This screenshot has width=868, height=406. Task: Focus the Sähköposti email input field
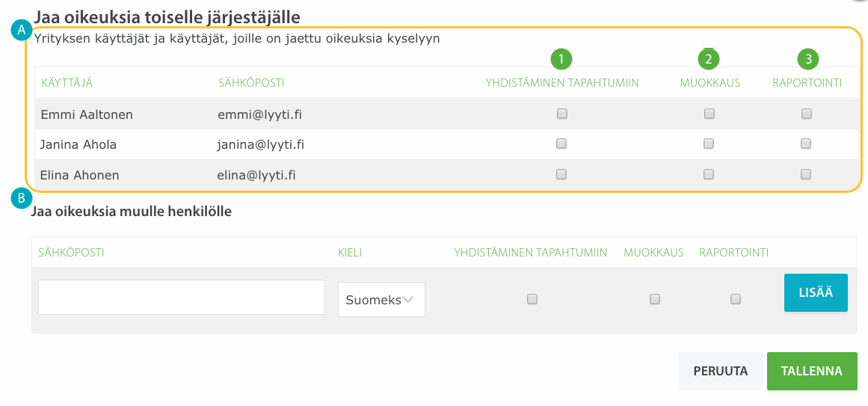(x=182, y=298)
